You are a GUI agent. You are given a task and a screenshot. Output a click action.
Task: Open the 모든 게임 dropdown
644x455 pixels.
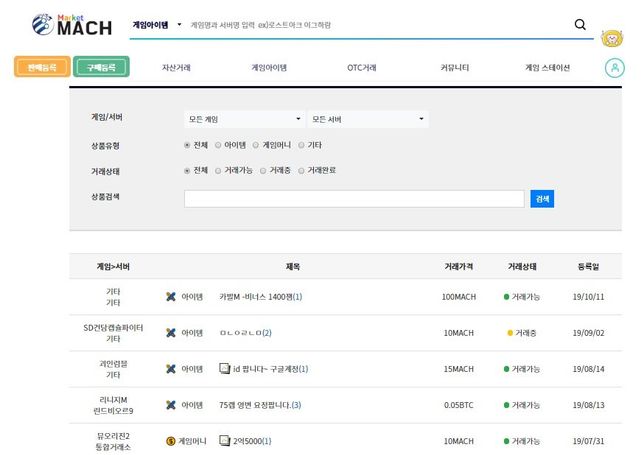click(x=243, y=120)
